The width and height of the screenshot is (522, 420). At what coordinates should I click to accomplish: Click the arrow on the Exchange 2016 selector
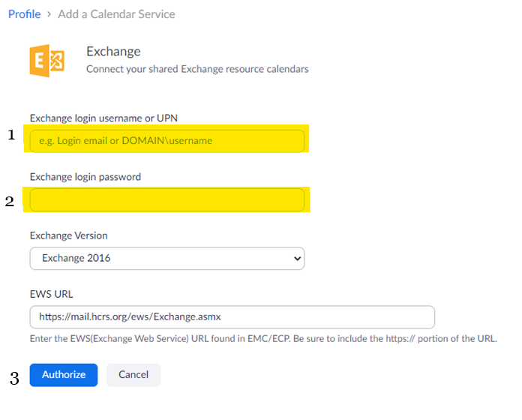pyautogui.click(x=297, y=258)
